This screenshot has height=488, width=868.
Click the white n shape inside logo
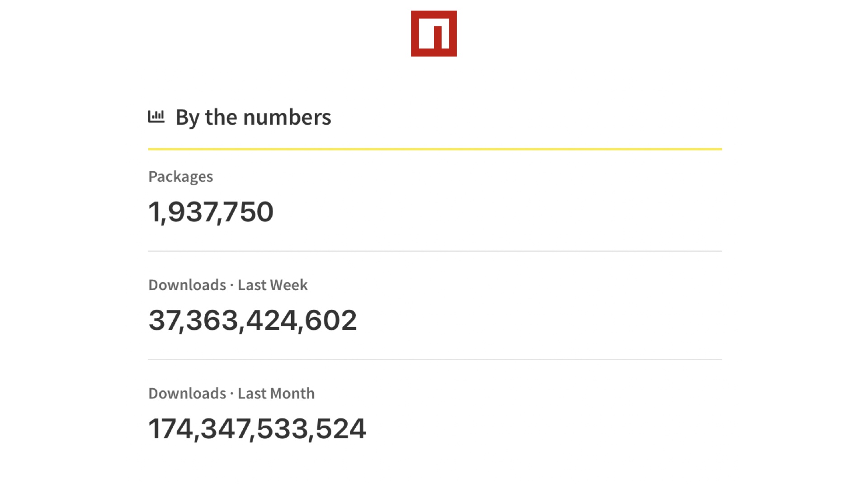(434, 33)
